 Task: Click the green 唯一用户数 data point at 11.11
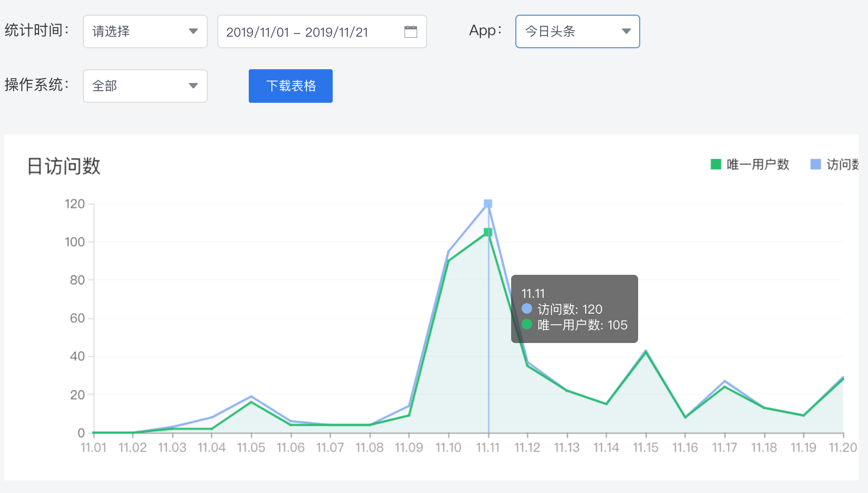488,232
